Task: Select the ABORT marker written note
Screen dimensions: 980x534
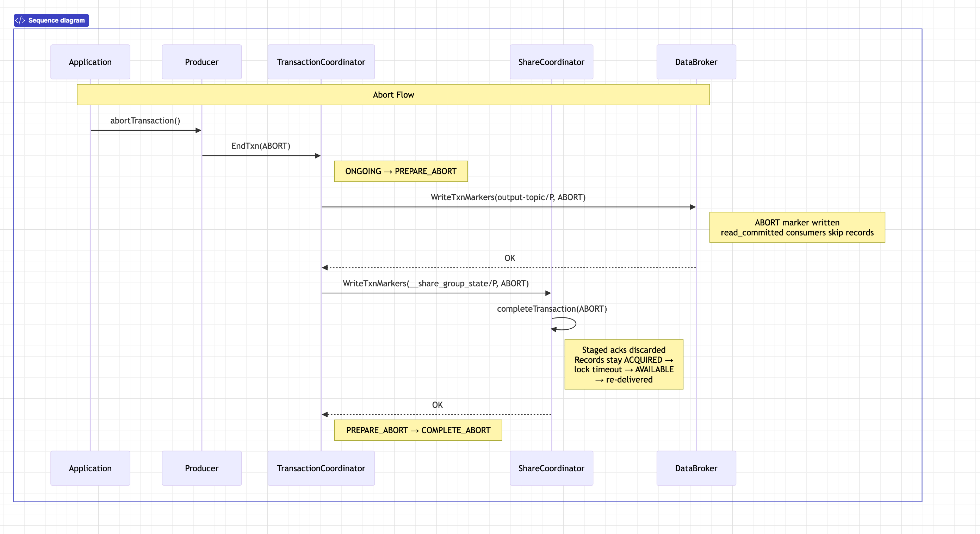Action: [x=798, y=228]
